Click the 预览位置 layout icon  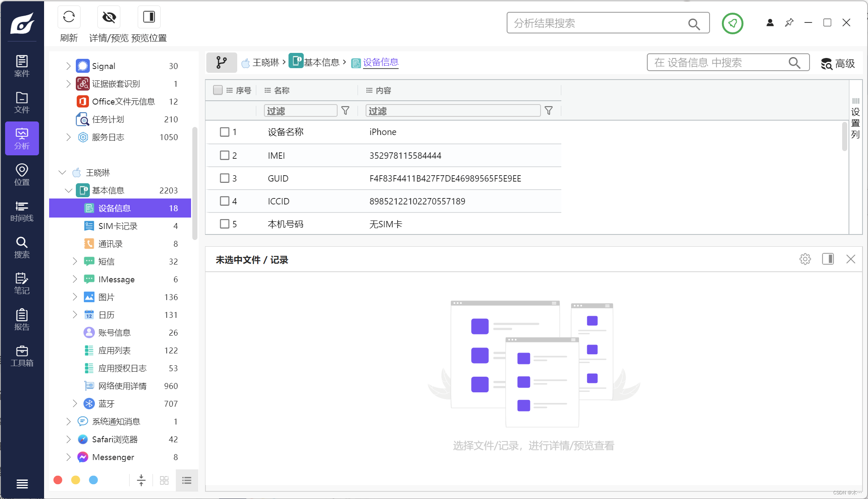pos(149,17)
